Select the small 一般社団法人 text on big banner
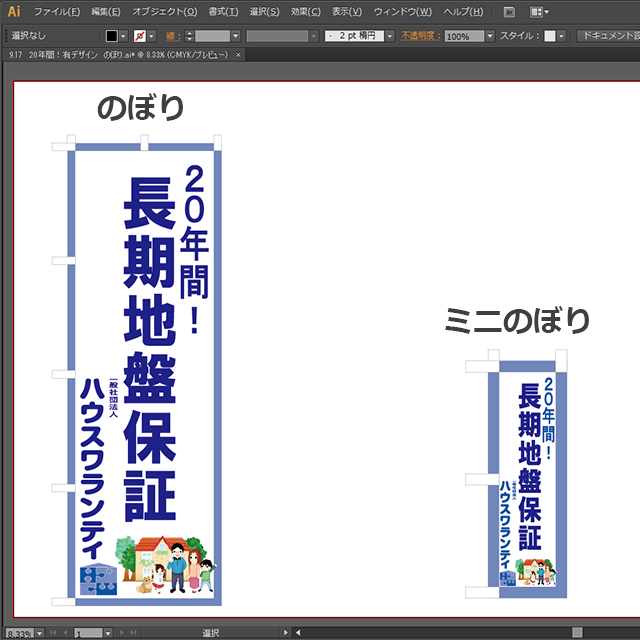Image resolution: width=640 pixels, height=640 pixels. tap(113, 398)
